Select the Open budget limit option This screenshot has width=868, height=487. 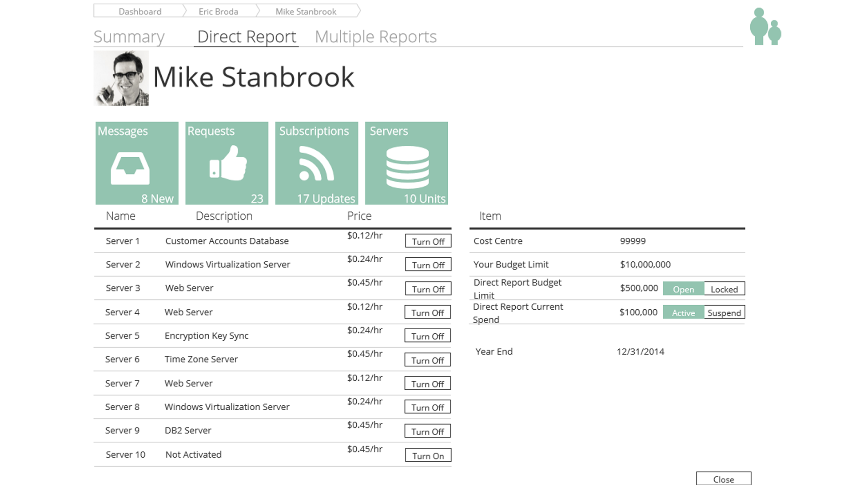(683, 289)
